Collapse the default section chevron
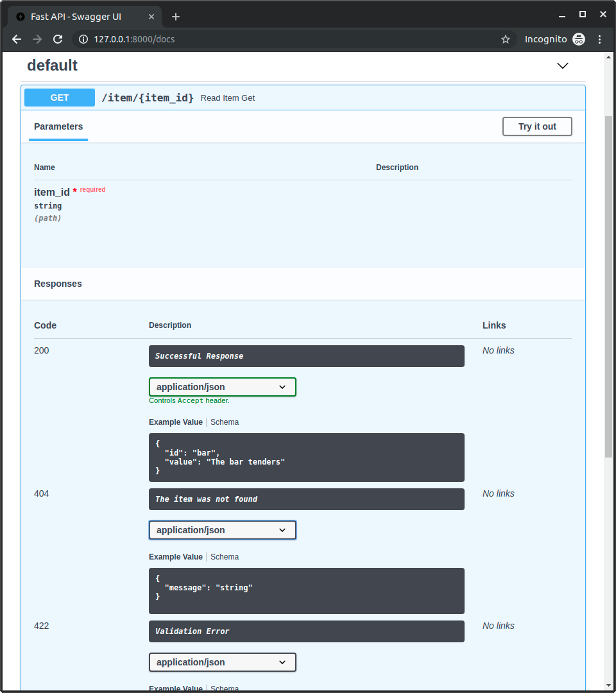The height and width of the screenshot is (693, 616). pos(563,65)
